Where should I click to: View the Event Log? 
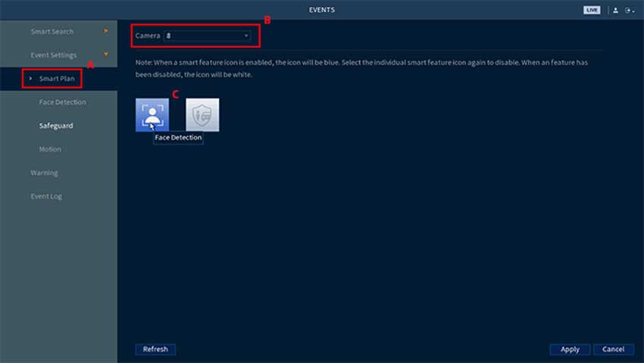coord(46,196)
